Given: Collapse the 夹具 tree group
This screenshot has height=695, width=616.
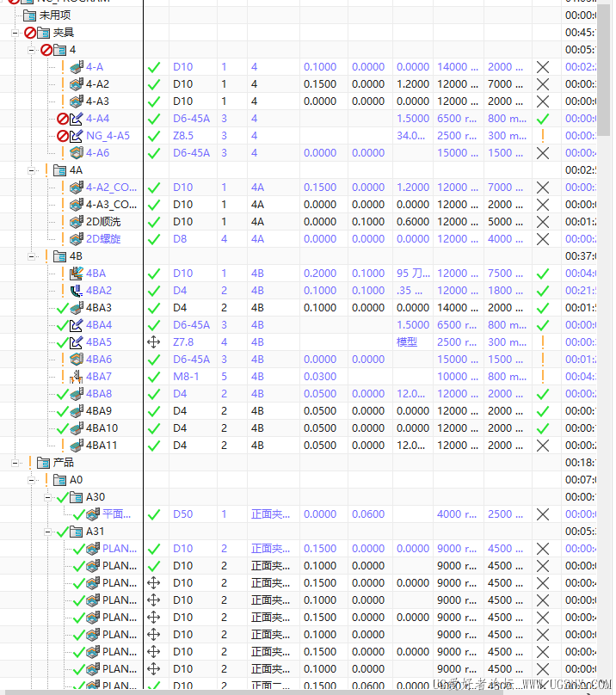Looking at the screenshot, I should point(15,33).
